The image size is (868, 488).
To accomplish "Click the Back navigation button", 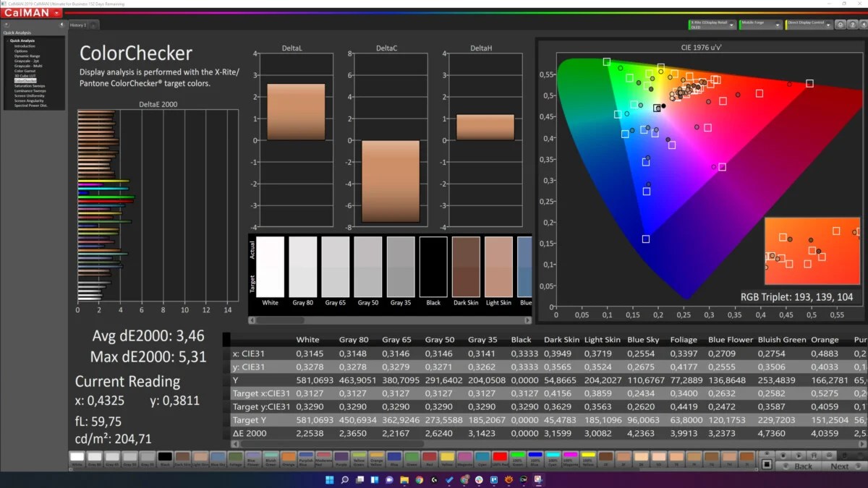I will point(799,466).
